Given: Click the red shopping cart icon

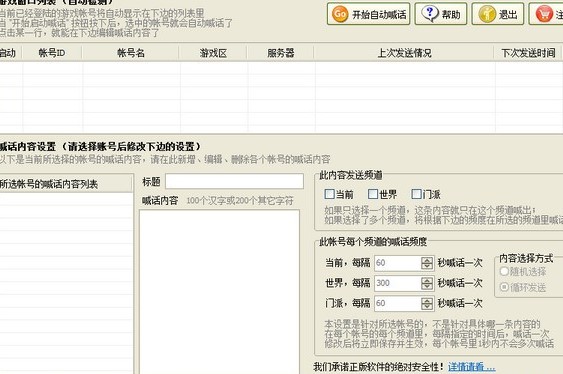Looking at the screenshot, I should point(544,14).
